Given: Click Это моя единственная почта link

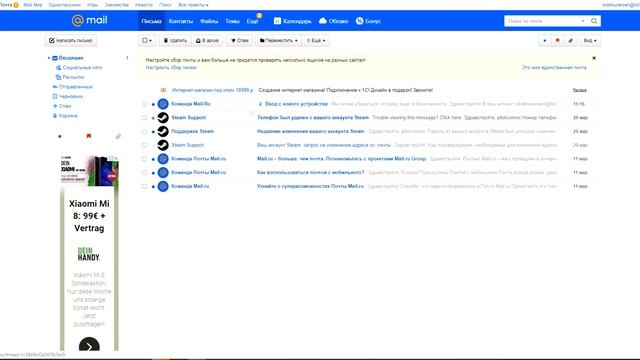Looking at the screenshot, I should [x=554, y=67].
